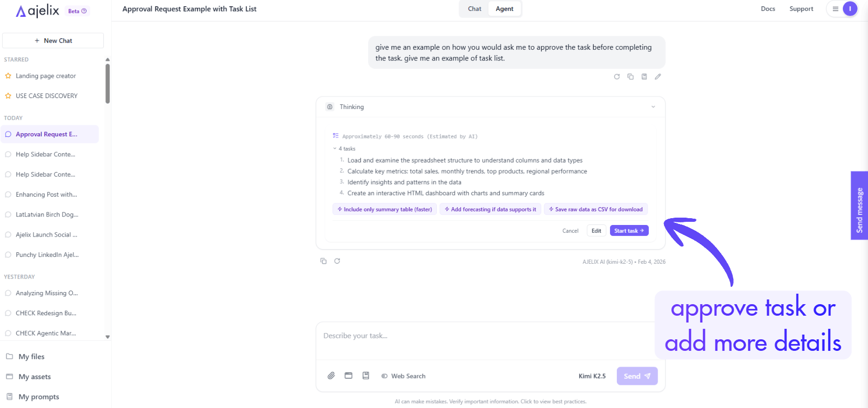Save user message as prompt icon
The height and width of the screenshot is (408, 868).
pyautogui.click(x=644, y=77)
